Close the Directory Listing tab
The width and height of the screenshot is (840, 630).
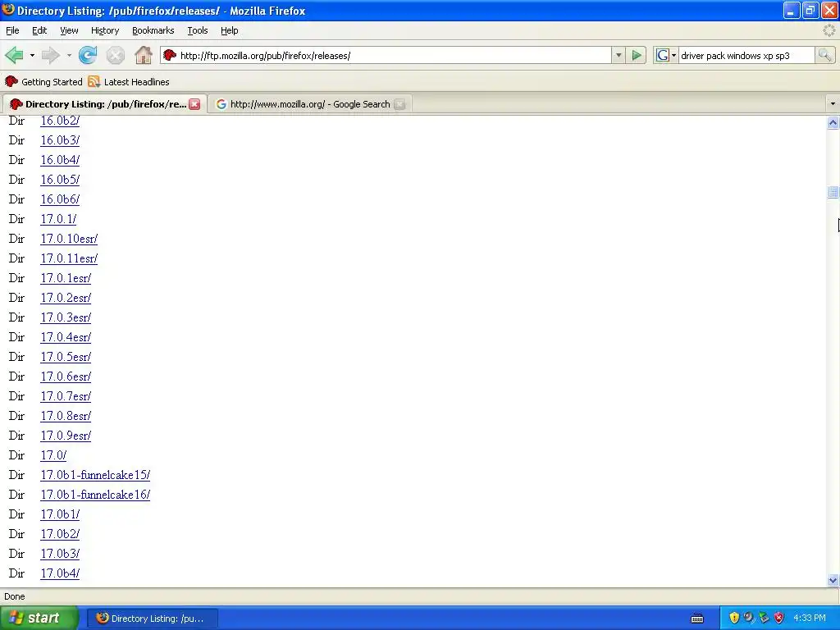(194, 104)
